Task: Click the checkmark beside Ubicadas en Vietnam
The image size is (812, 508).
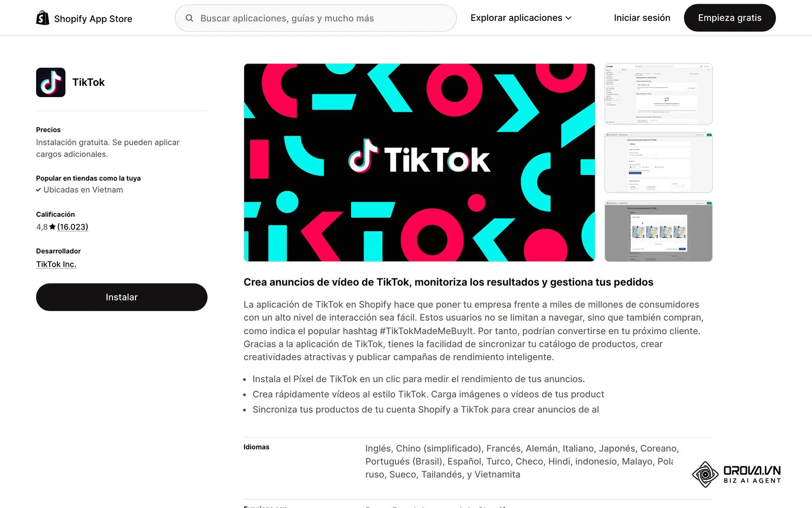Action: pyautogui.click(x=39, y=190)
